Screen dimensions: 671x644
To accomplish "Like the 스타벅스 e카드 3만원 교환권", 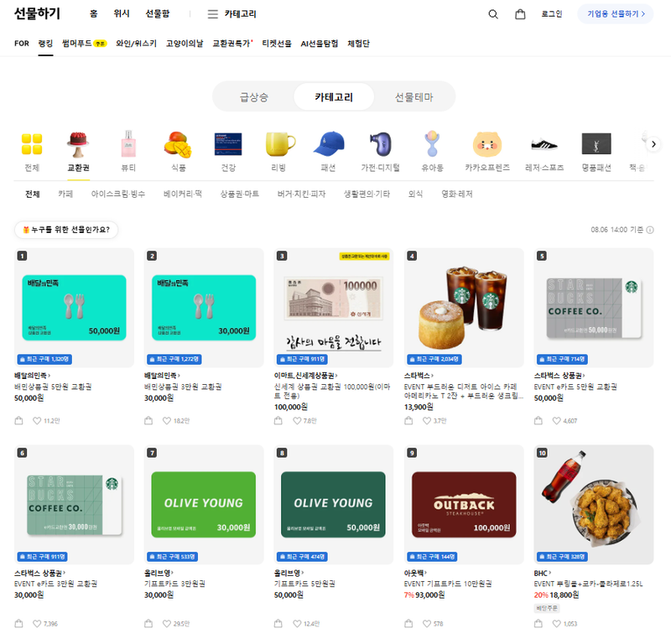I will 37,624.
